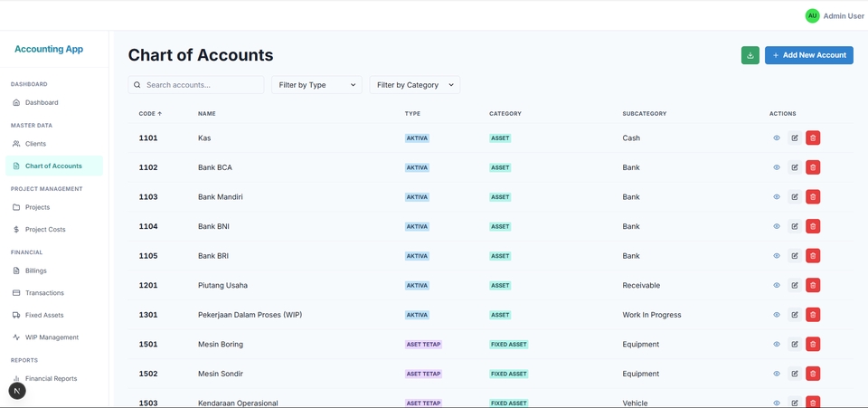This screenshot has height=408, width=868.
Task: Click the Accounting App logo link
Action: point(49,49)
